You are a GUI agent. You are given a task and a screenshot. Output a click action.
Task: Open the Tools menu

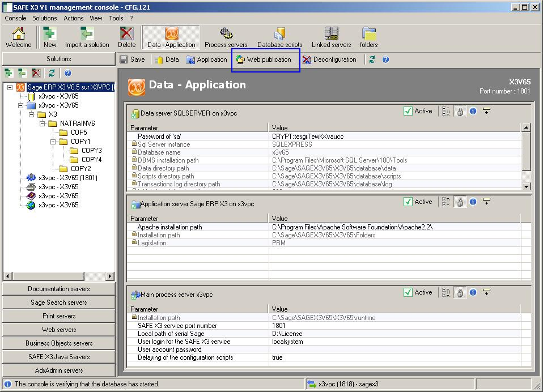(116, 18)
